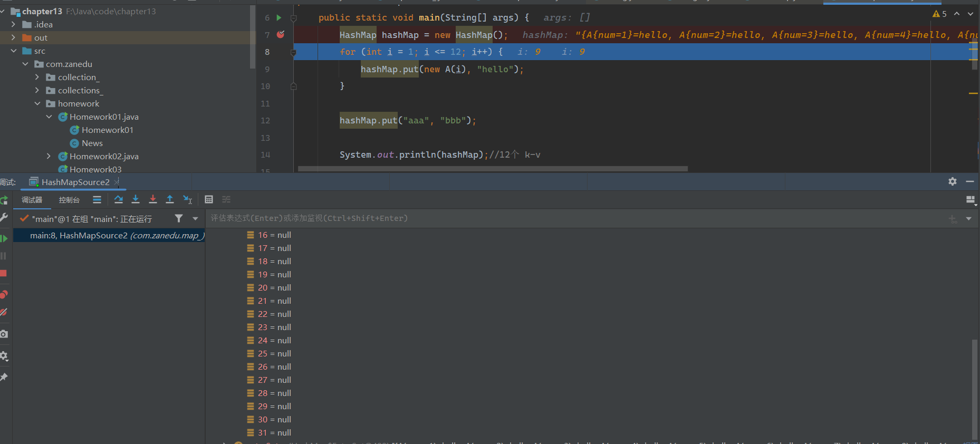Click the breakpoint on line 7

click(281, 34)
